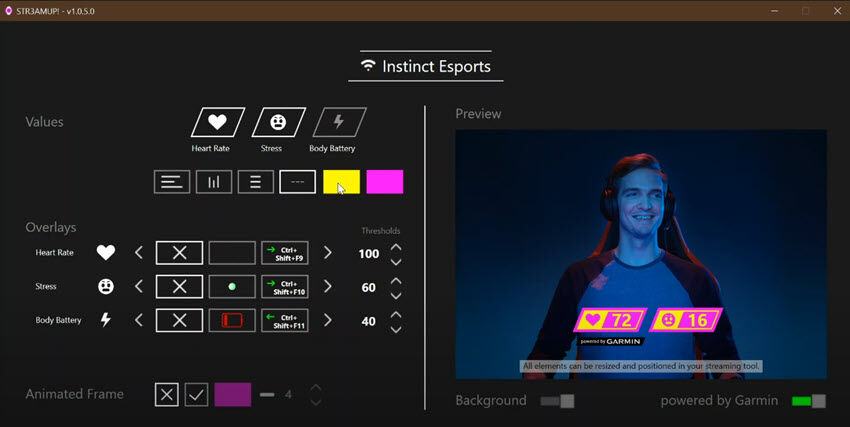This screenshot has height=427, width=850.
Task: Select the X (none) Heart Rate overlay
Action: pyautogui.click(x=179, y=253)
